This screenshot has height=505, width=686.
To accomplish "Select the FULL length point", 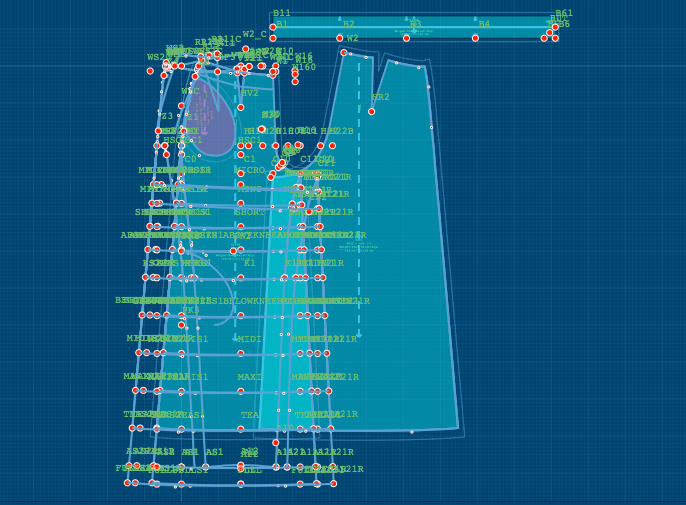I will point(240,484).
